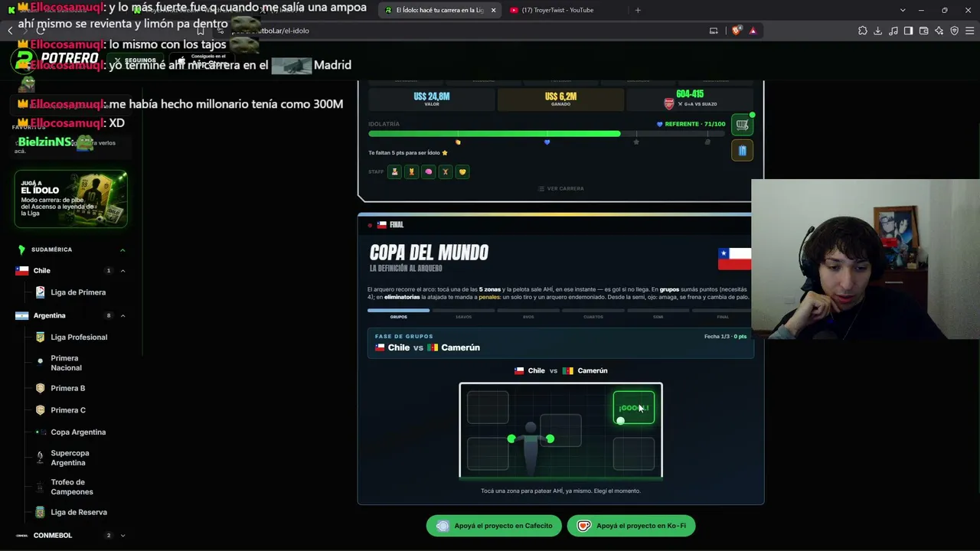Select the 8vos stage tab
Viewport: 980px width, 551px height.
pyautogui.click(x=528, y=314)
